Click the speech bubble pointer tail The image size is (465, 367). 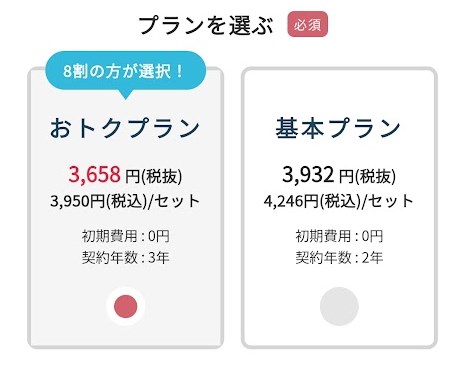pos(126,94)
